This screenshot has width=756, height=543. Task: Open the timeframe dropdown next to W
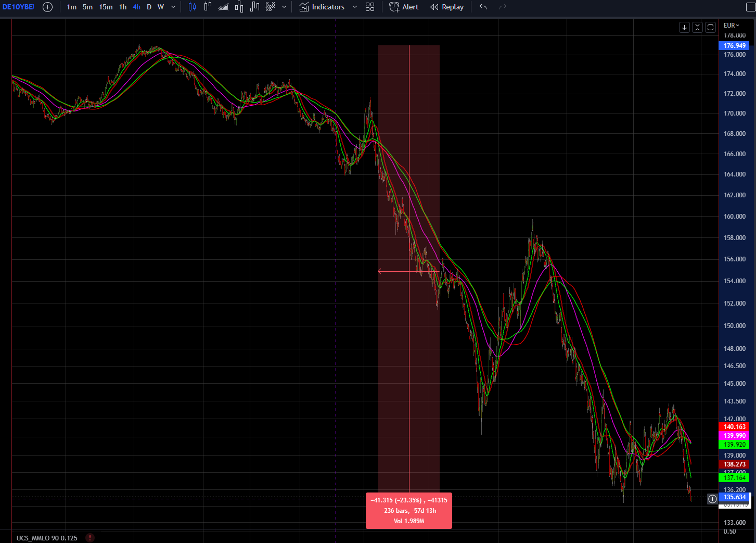tap(172, 7)
